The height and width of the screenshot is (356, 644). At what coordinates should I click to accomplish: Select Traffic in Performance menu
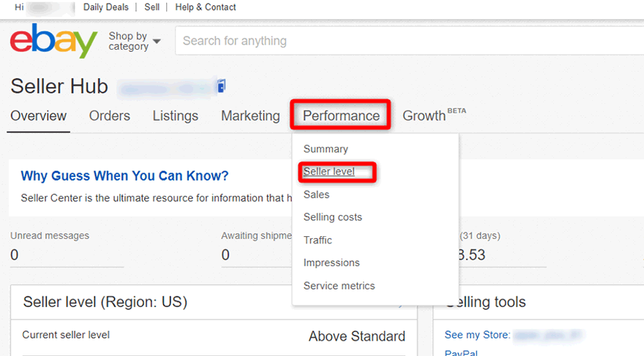click(x=318, y=240)
